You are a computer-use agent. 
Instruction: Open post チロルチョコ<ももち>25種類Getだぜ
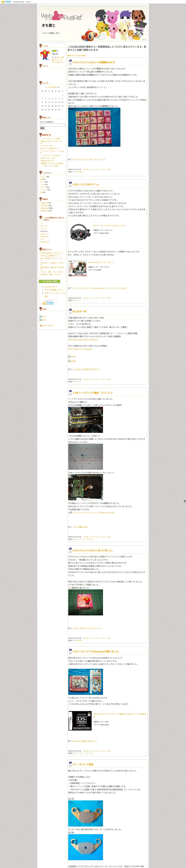[93, 62]
